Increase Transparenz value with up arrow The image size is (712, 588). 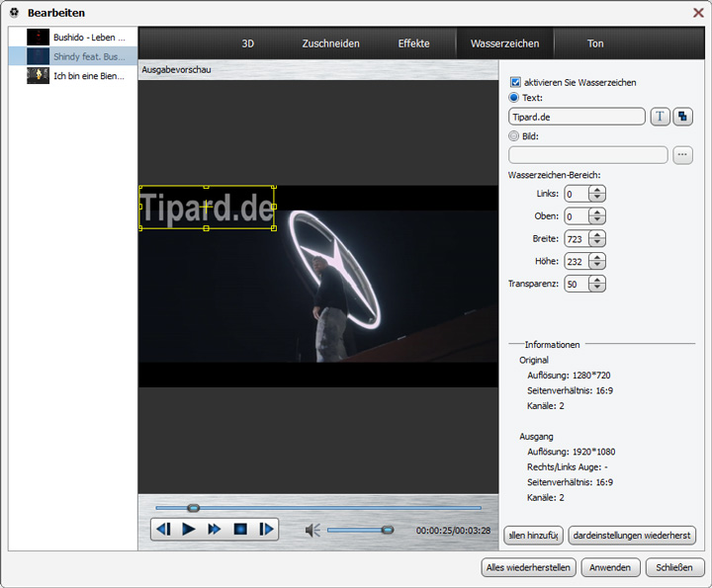pyautogui.click(x=597, y=280)
